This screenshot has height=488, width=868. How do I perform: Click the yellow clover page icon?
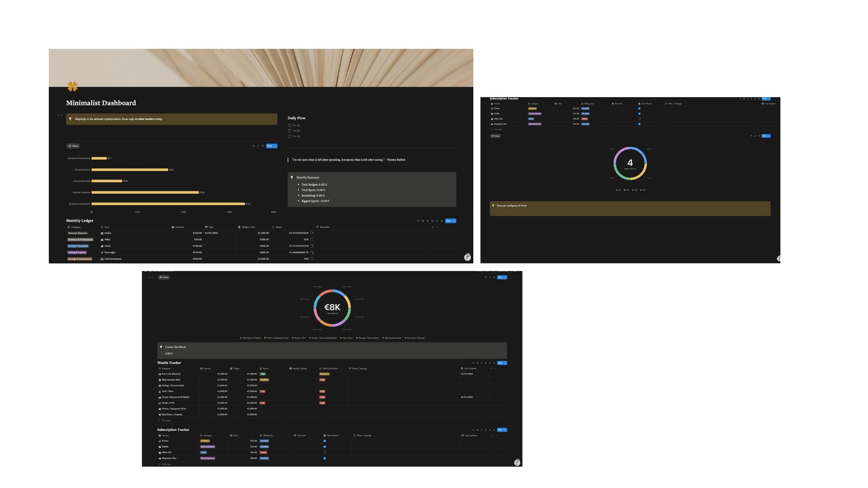[x=72, y=86]
